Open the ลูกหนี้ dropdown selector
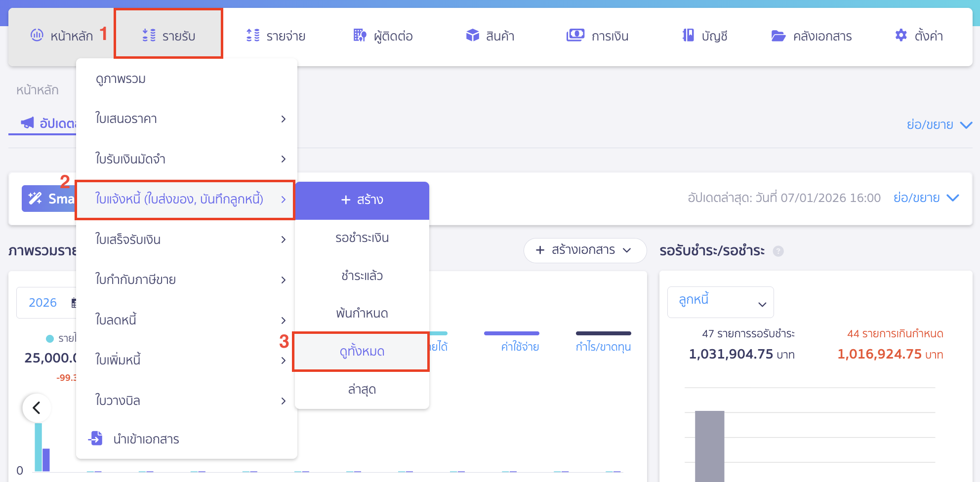980x482 pixels. [720, 302]
